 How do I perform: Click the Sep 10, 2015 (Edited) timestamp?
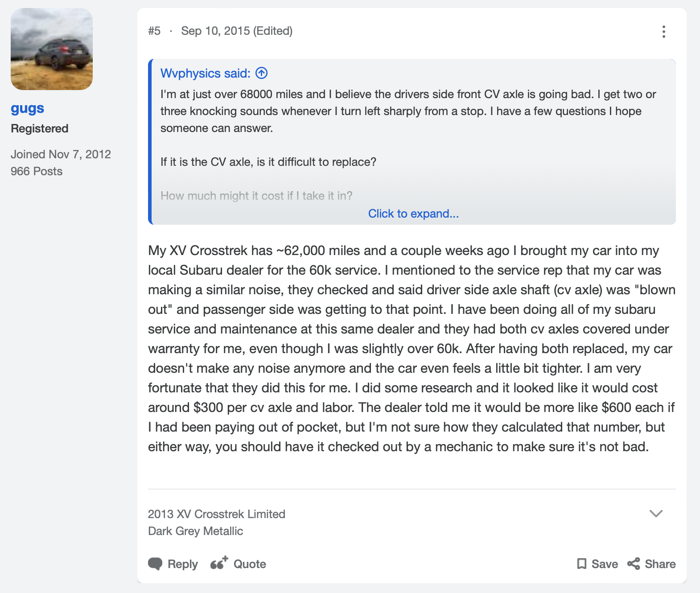click(x=237, y=31)
